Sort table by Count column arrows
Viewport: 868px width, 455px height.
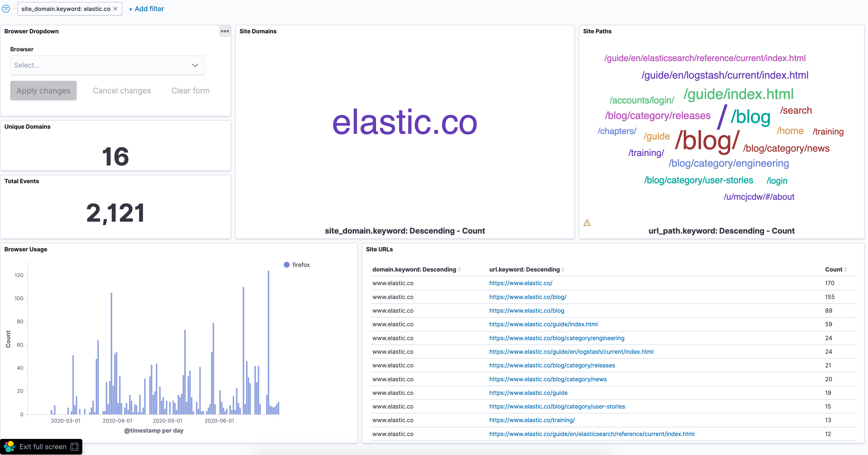[845, 269]
